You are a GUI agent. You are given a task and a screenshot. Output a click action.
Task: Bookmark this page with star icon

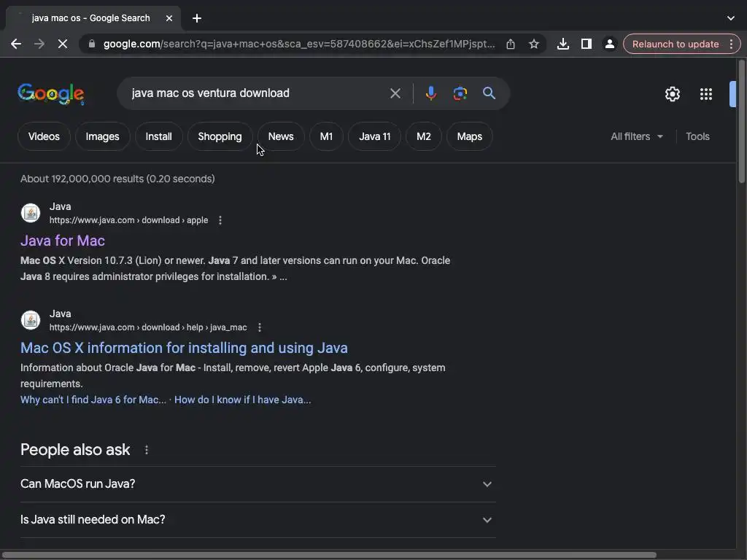(x=534, y=44)
